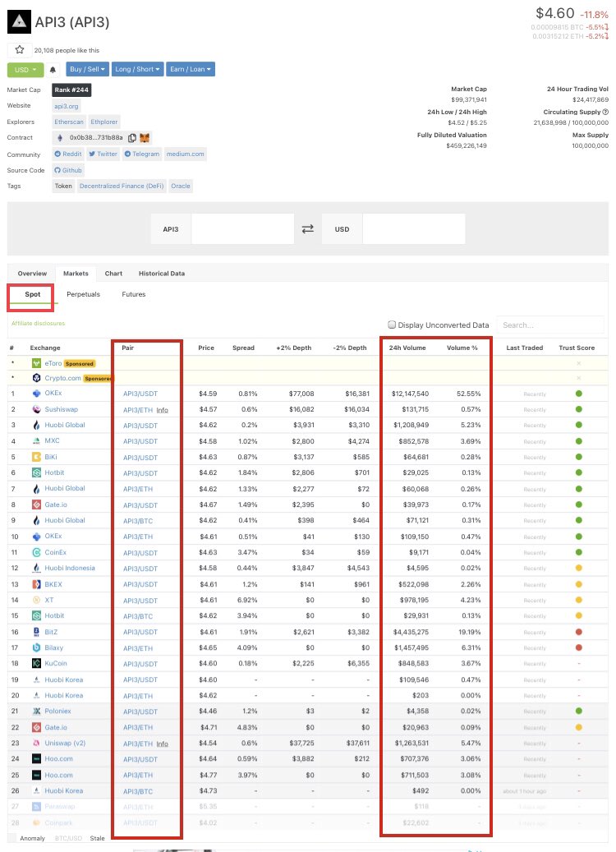Open the Github source code link
The height and width of the screenshot is (852, 616).
(68, 170)
